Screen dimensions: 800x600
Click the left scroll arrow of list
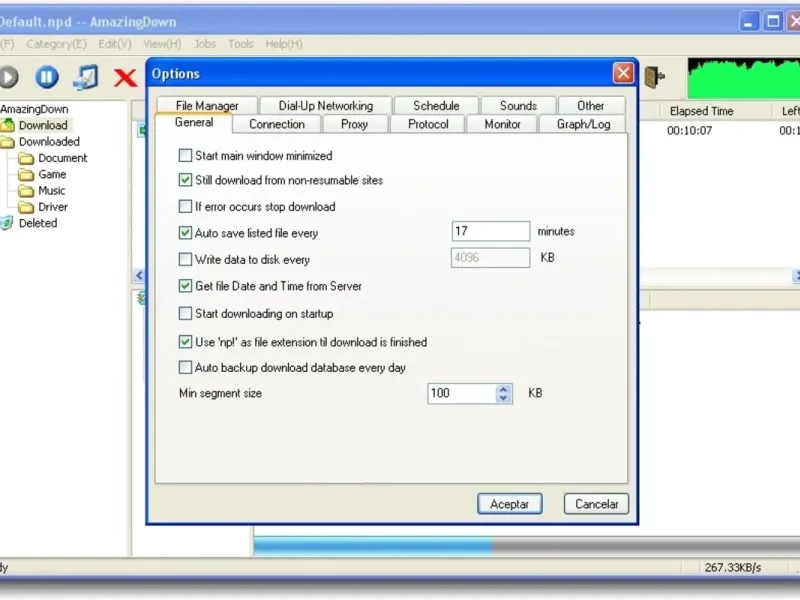[x=139, y=276]
